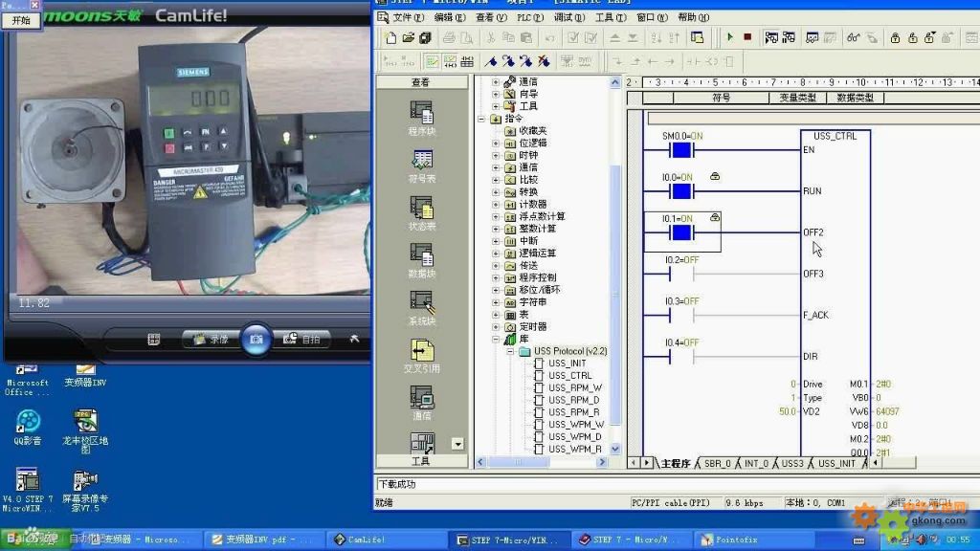Select the I0.1 contact in the ladder
Viewport: 980px width, 551px height.
click(680, 233)
